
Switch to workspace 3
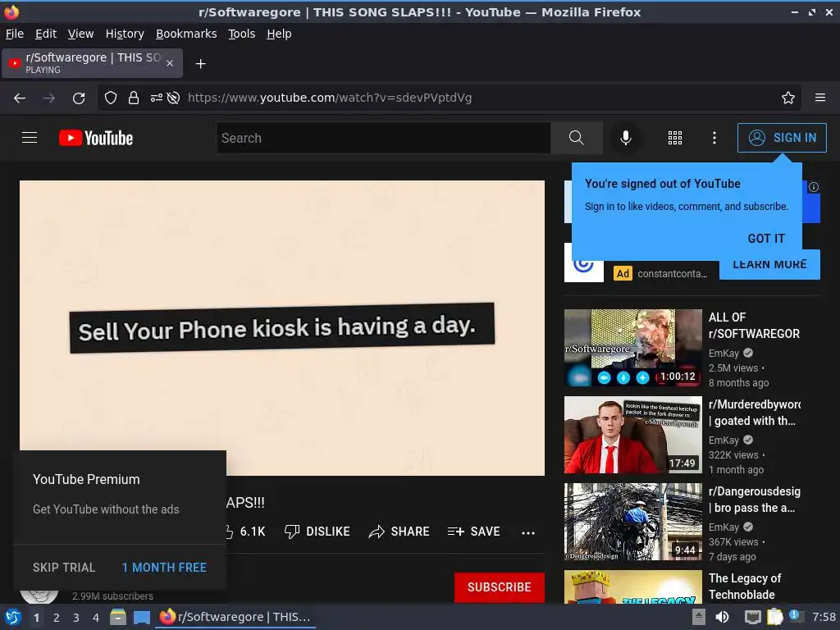(75, 618)
